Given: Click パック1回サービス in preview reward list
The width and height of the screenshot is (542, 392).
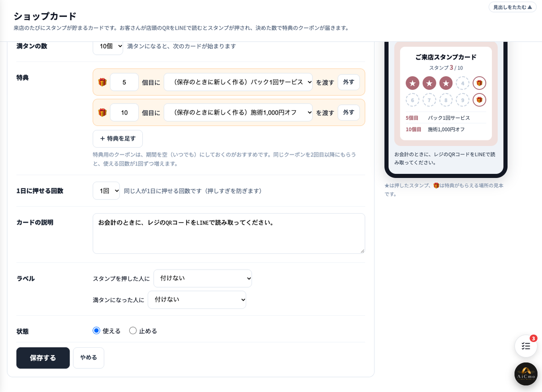Looking at the screenshot, I should 449,118.
